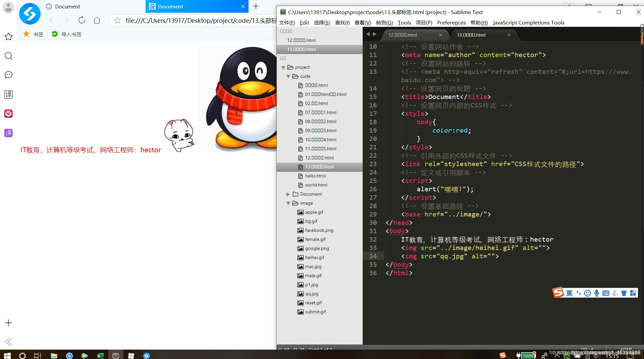Open IME skin shirt icon
644x359 pixels.
pos(624,293)
